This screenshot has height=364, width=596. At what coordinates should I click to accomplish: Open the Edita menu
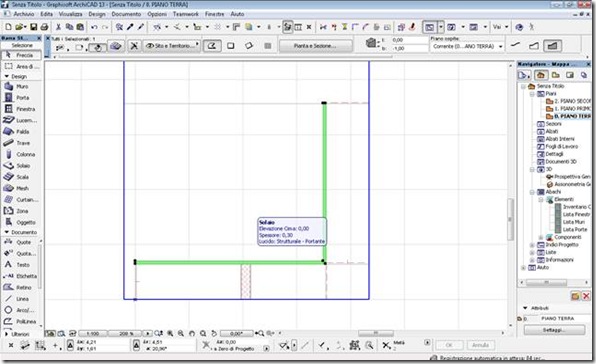46,14
